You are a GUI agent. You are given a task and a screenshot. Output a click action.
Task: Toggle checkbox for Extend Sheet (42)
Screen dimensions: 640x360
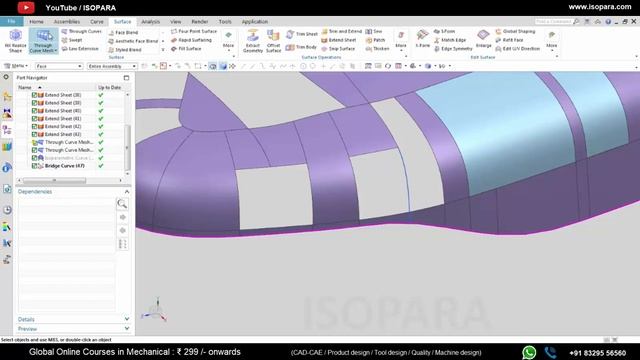(34, 127)
